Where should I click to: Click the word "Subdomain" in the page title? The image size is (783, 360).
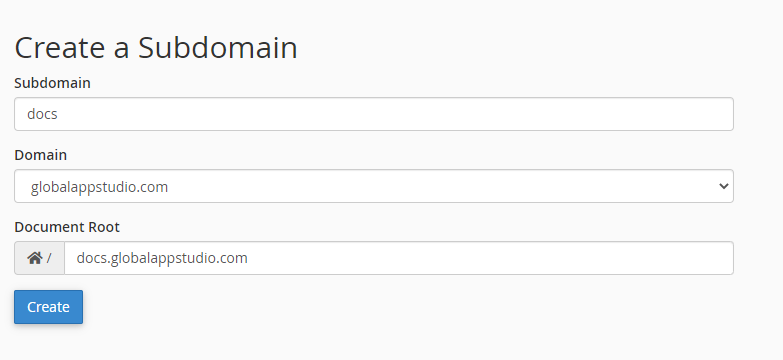click(x=218, y=48)
